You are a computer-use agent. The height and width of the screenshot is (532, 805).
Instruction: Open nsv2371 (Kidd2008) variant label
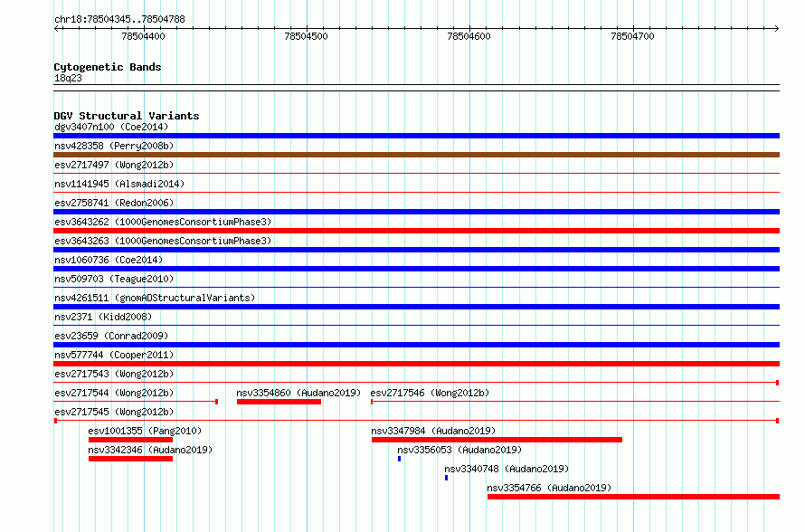[103, 317]
